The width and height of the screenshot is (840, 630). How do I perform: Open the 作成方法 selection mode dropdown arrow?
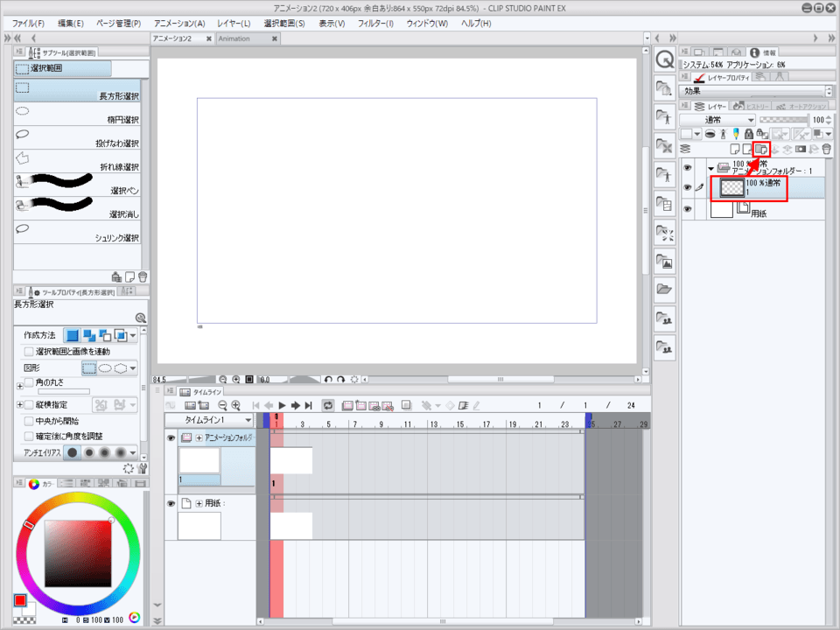133,336
